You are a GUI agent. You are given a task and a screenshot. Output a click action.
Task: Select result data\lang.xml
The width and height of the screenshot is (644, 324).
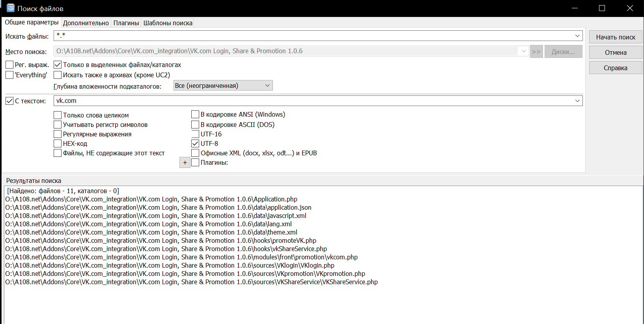[x=148, y=224]
